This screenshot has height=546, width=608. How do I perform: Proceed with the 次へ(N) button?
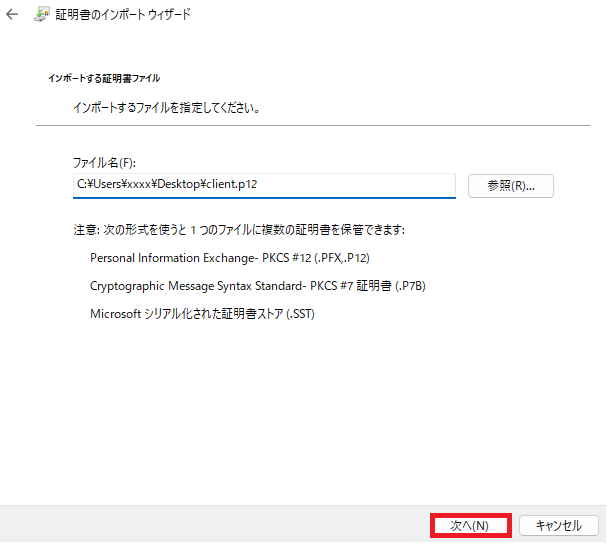pyautogui.click(x=470, y=525)
